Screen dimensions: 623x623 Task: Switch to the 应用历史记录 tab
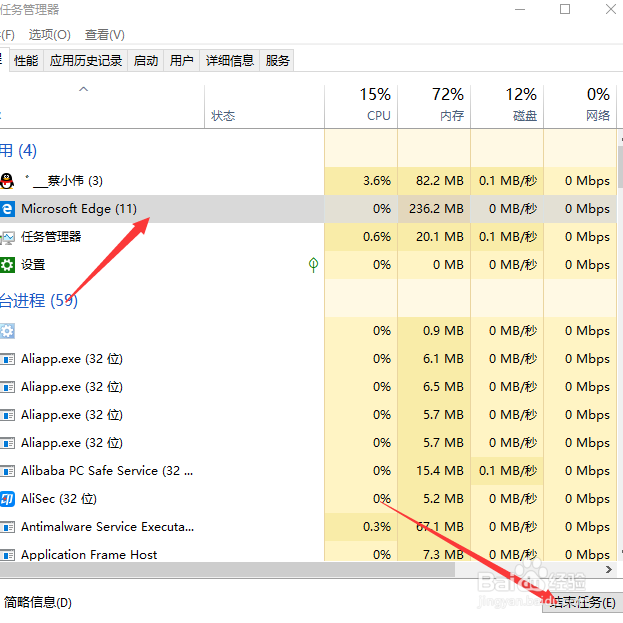[85, 60]
